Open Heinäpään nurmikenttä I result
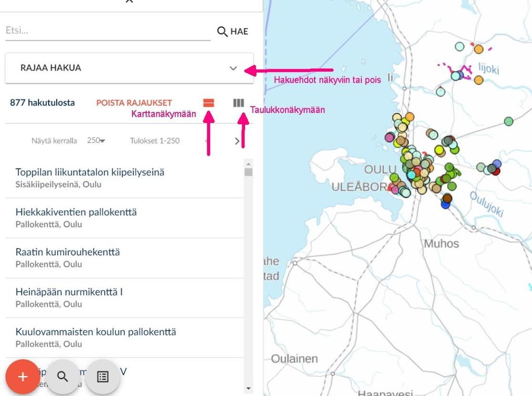 124,298
